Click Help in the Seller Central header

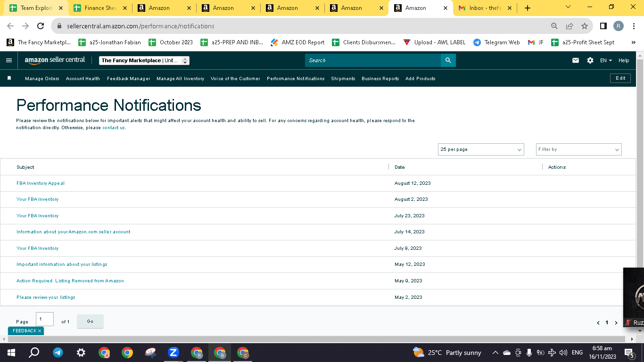pos(624,60)
